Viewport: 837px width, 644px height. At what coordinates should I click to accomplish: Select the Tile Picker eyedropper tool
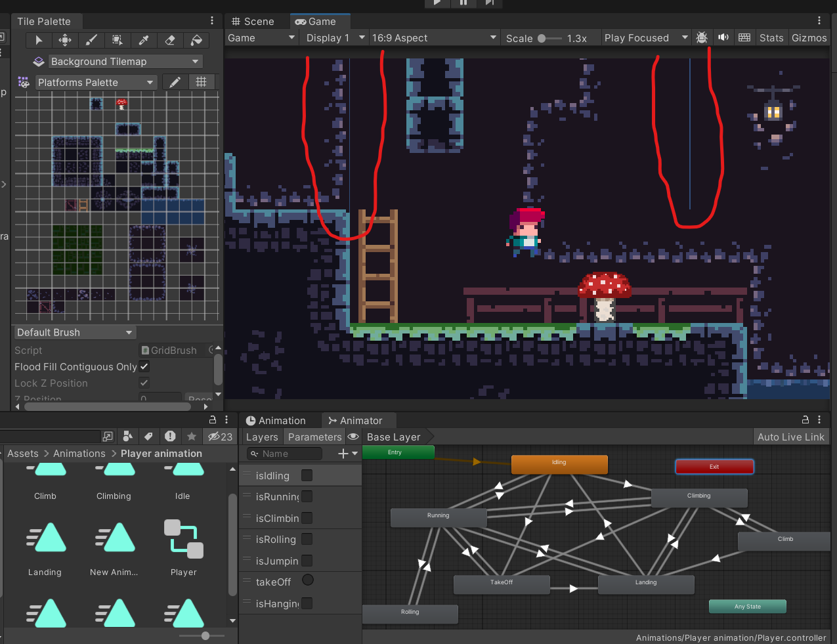click(x=143, y=40)
